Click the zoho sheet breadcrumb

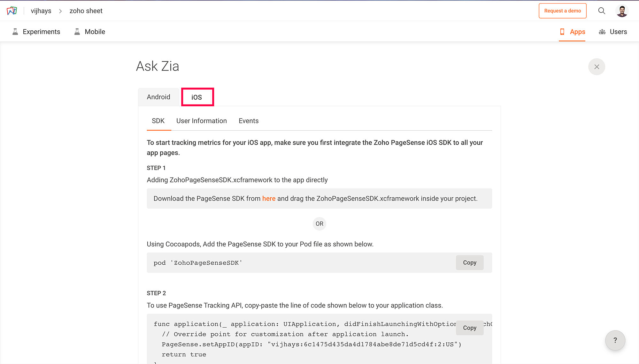pyautogui.click(x=86, y=11)
